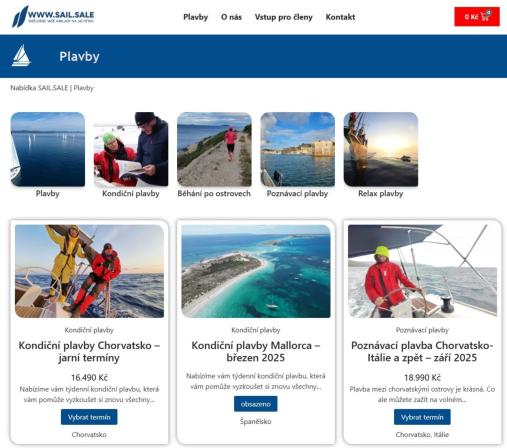Choose the Běhání po ostrovech category image
507x448 pixels.
click(x=214, y=149)
